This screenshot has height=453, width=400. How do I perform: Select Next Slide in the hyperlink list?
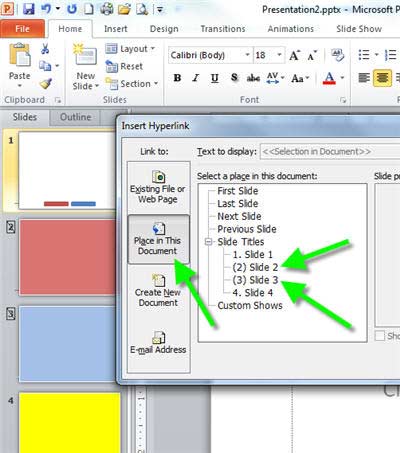tap(239, 216)
